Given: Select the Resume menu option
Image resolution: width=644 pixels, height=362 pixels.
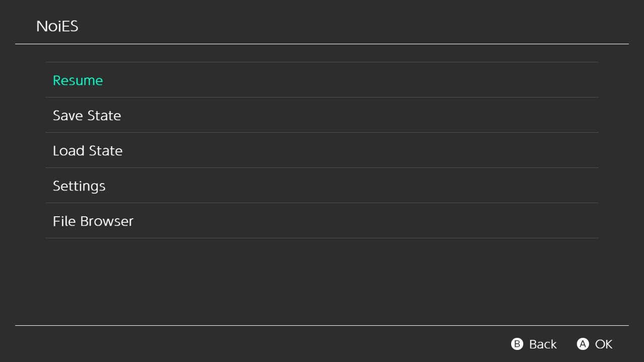Looking at the screenshot, I should pyautogui.click(x=78, y=80).
